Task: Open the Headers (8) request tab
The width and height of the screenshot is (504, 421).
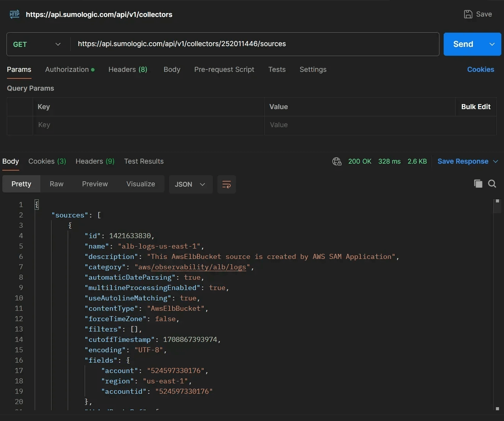Action: [x=128, y=70]
